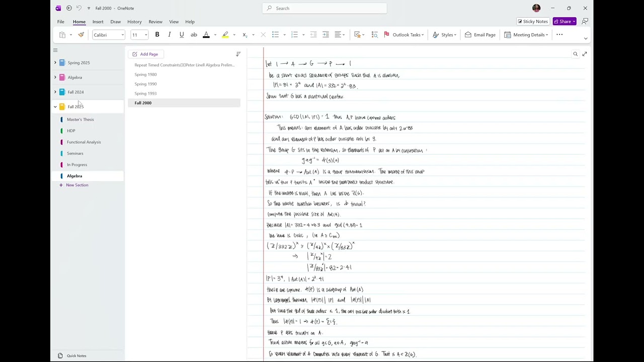
Task: Switch to the Home tab
Action: click(x=79, y=22)
